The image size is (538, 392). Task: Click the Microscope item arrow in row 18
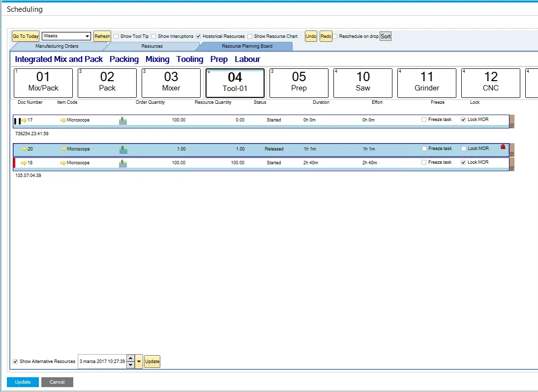tap(63, 163)
